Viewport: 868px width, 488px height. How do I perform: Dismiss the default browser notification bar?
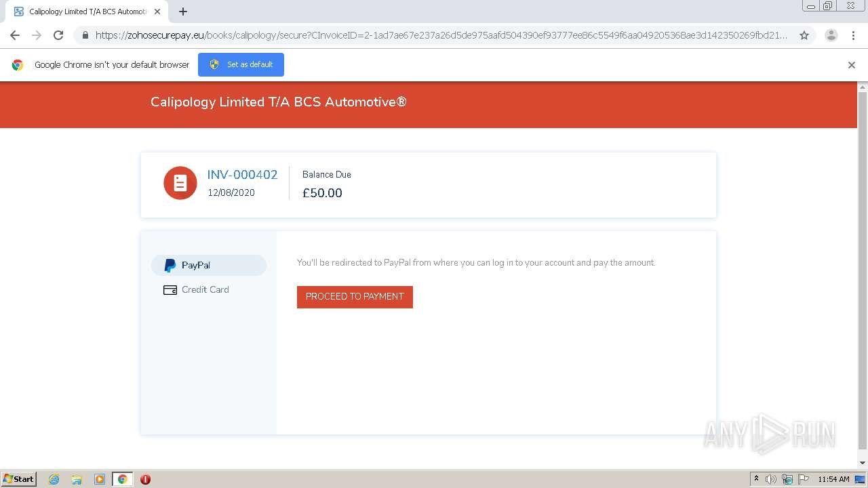[852, 65]
